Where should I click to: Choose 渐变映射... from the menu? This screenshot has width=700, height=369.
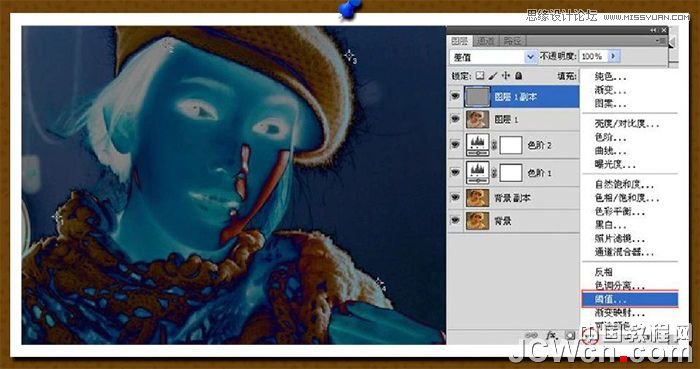tap(619, 313)
